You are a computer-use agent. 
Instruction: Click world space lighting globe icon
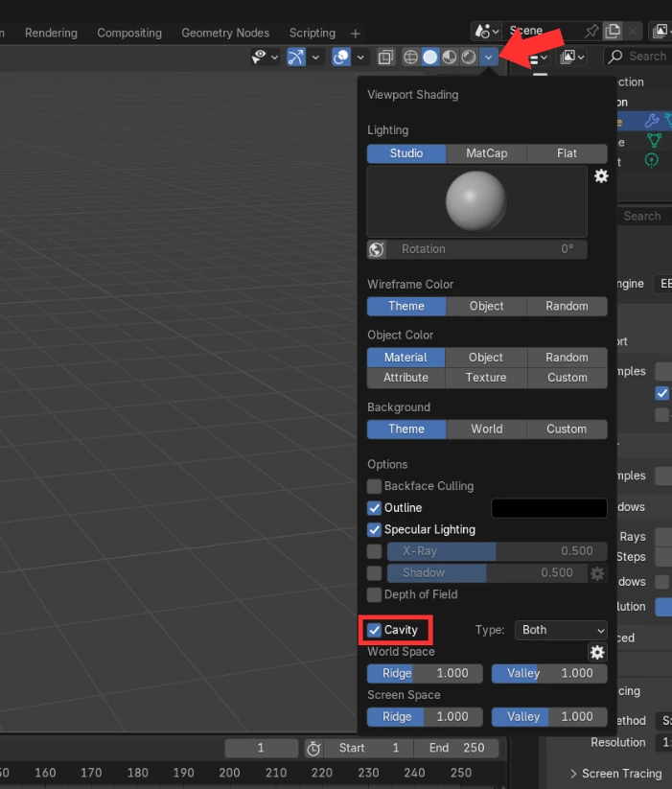pos(377,249)
